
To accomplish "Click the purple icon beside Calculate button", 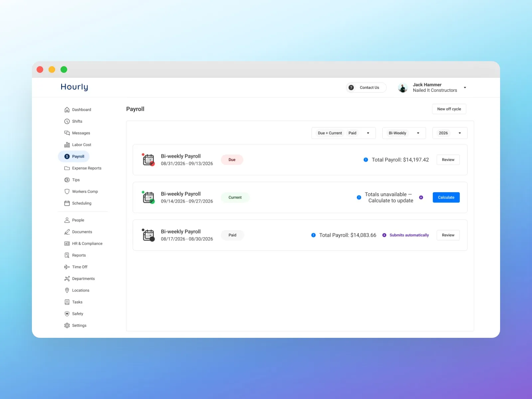I will tap(421, 198).
